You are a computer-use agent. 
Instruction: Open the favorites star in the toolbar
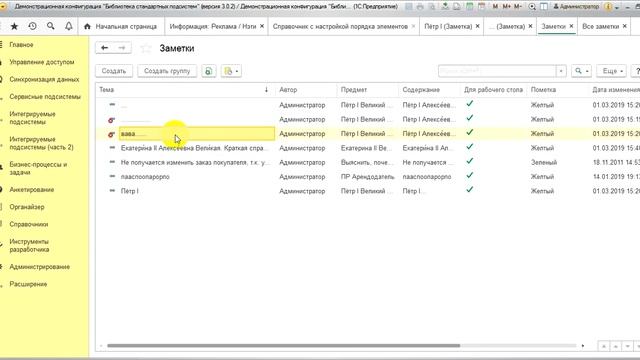point(14,26)
